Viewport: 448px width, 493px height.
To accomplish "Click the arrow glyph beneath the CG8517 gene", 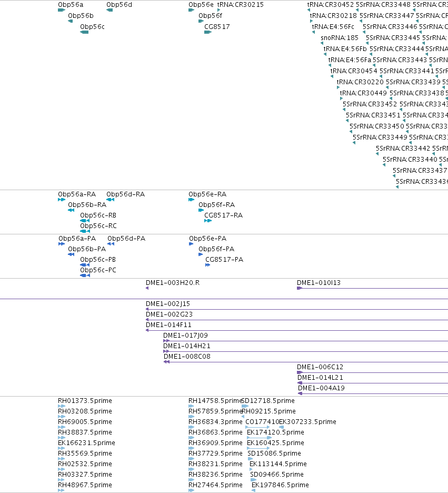I will click(208, 32).
